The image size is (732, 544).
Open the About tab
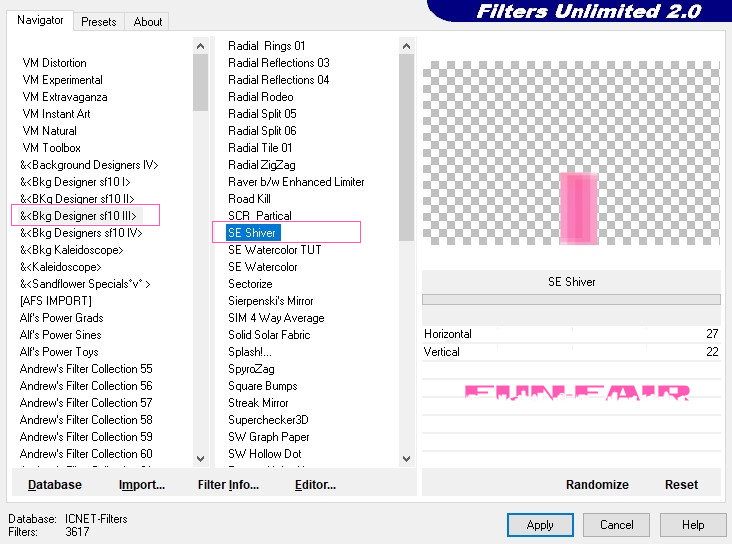tap(148, 21)
